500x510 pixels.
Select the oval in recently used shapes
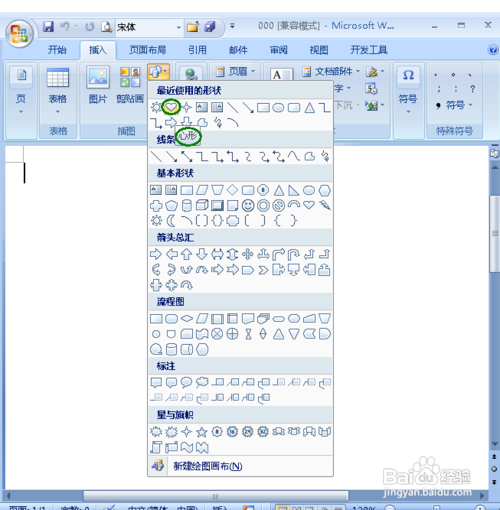pos(278,108)
